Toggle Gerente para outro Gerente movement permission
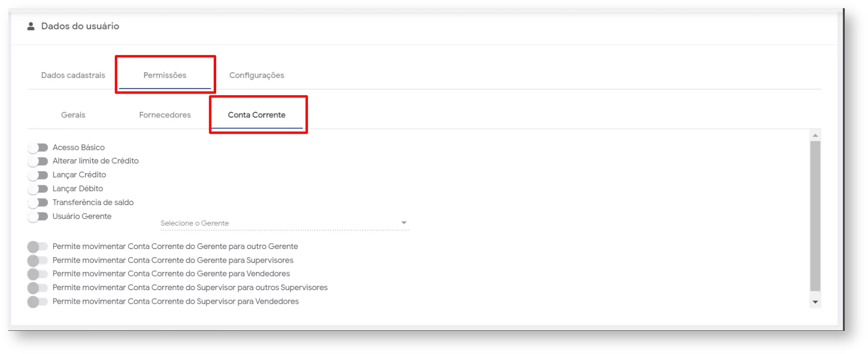The height and width of the screenshot is (354, 868). click(x=38, y=247)
